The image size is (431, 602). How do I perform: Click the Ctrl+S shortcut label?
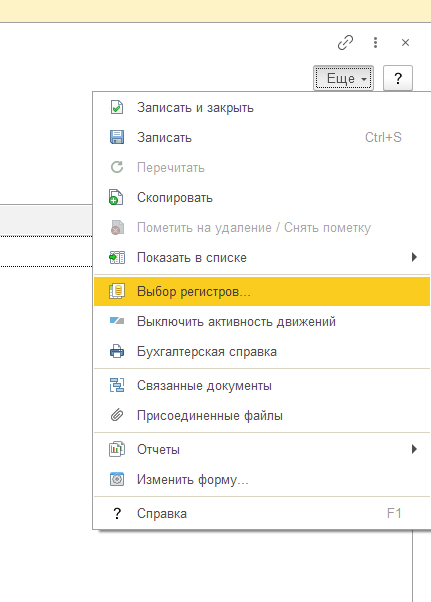pos(383,137)
